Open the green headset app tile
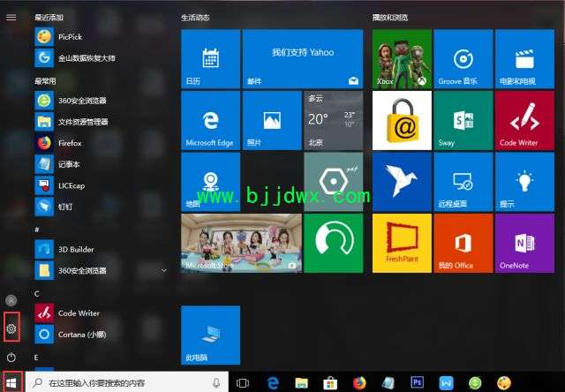The width and height of the screenshot is (565, 392). pos(334,243)
